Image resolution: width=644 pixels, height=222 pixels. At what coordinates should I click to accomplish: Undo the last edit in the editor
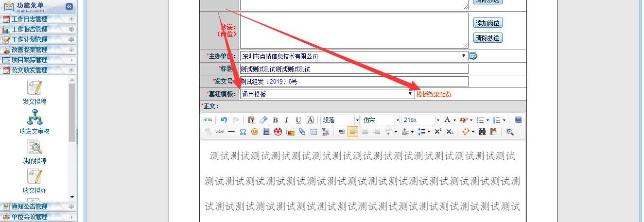224,120
